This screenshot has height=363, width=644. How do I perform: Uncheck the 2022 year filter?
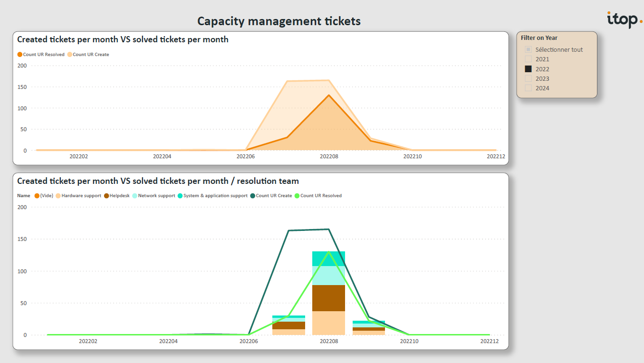click(528, 69)
